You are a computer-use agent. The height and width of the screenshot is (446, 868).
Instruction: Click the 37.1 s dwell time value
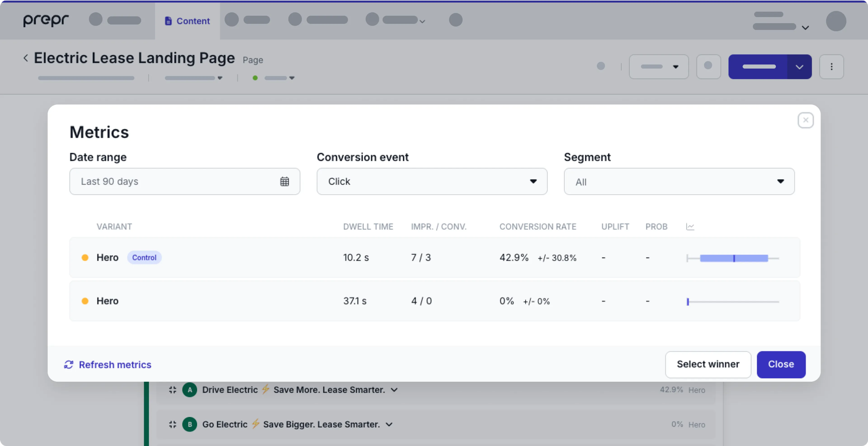point(355,301)
